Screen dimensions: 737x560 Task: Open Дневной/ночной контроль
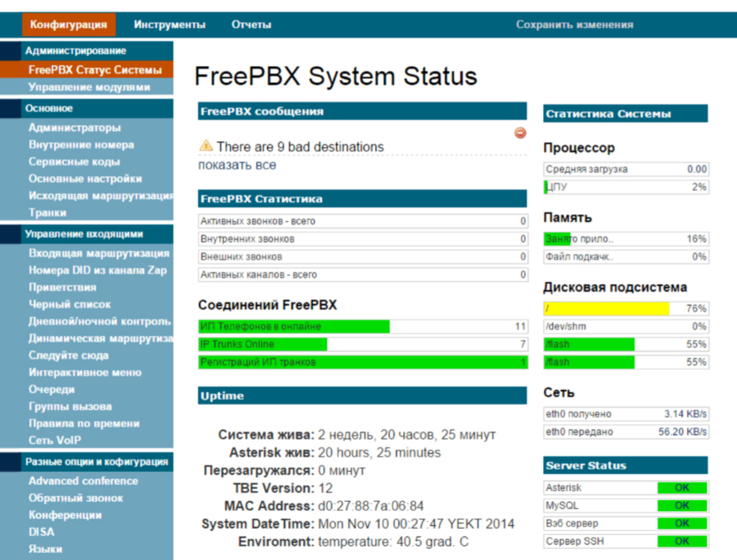click(x=100, y=321)
